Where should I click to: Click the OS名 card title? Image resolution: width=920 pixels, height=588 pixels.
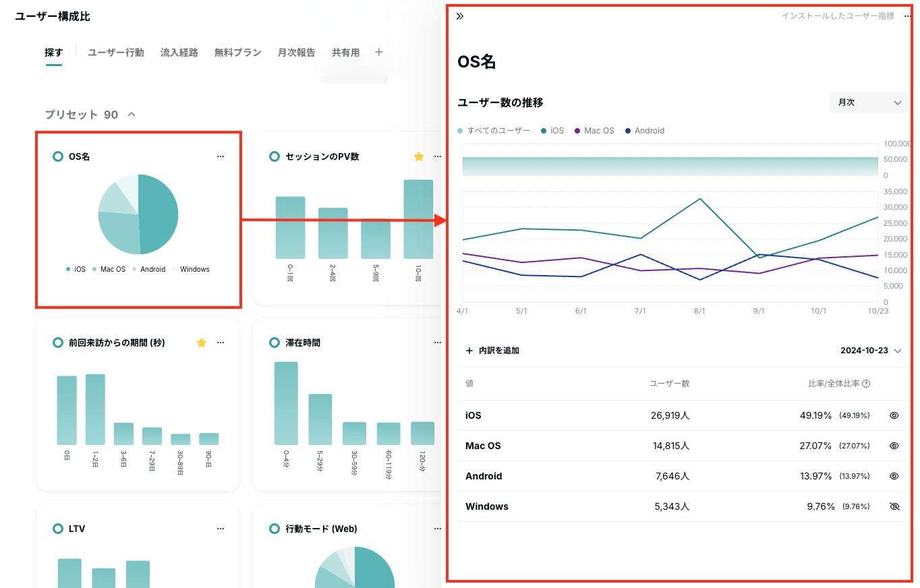pos(79,156)
